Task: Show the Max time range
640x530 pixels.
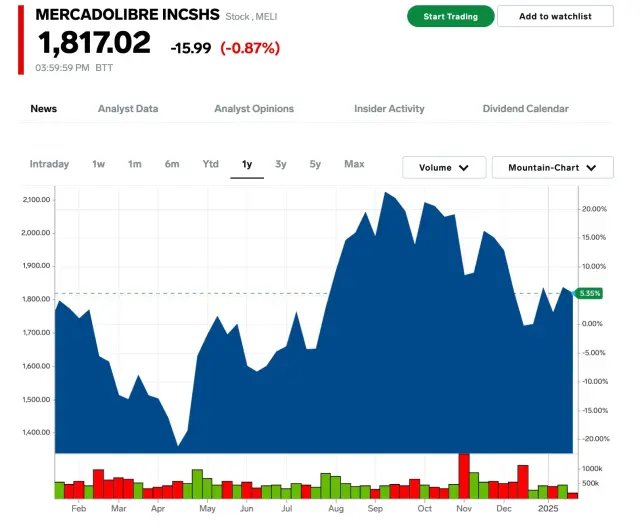Action: [x=354, y=164]
